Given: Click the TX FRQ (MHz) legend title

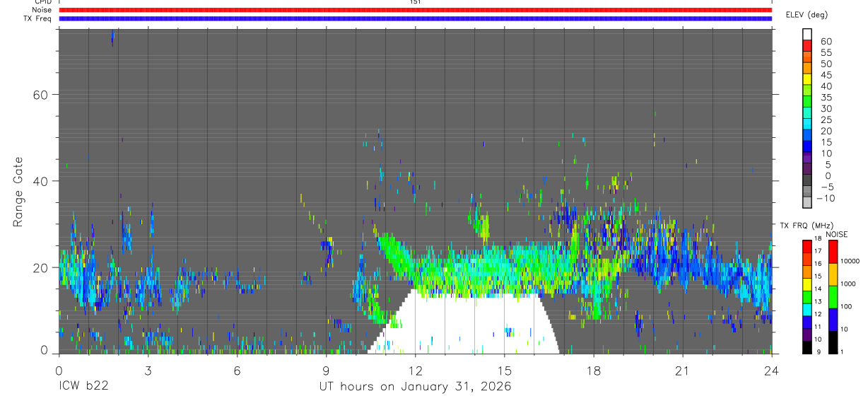Looking at the screenshot, I should pos(807,225).
